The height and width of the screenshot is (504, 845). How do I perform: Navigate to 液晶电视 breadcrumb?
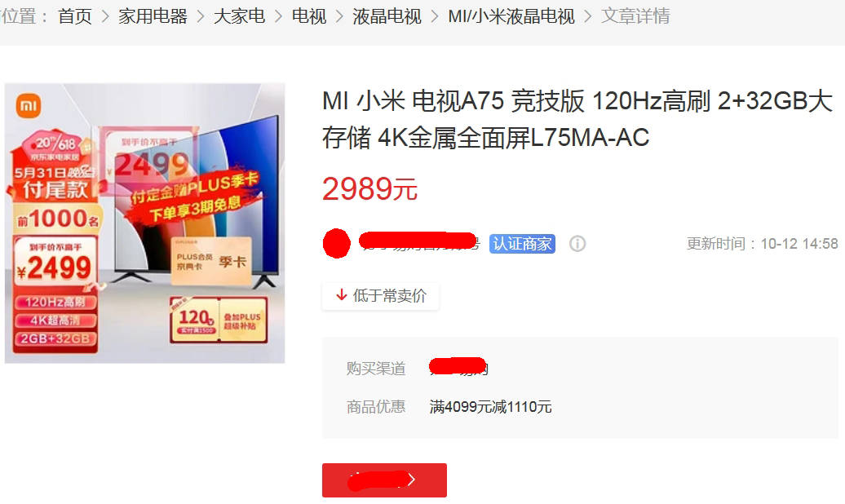[x=387, y=16]
